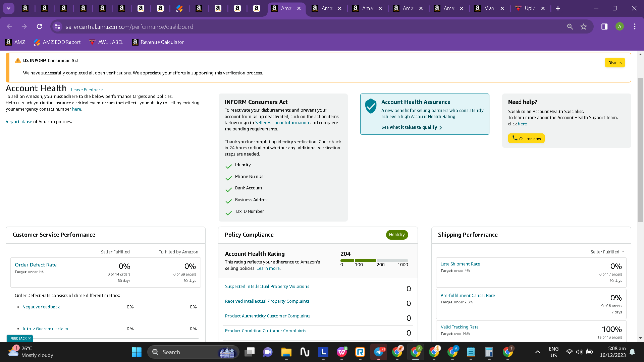Close the 'Man' browser tab
This screenshot has width=644, height=362.
click(502, 8)
